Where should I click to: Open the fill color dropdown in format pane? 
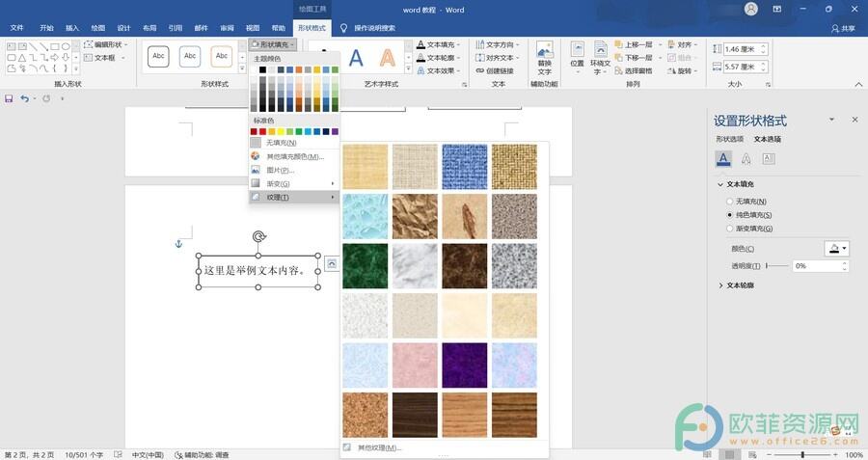837,248
